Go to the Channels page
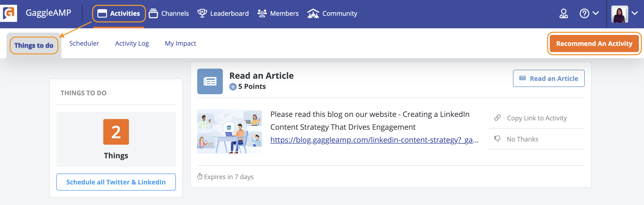This screenshot has width=644, height=205. pyautogui.click(x=169, y=13)
